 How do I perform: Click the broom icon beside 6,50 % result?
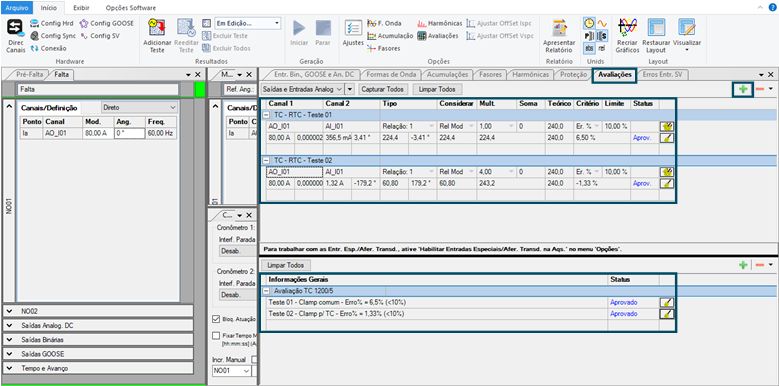coord(666,138)
